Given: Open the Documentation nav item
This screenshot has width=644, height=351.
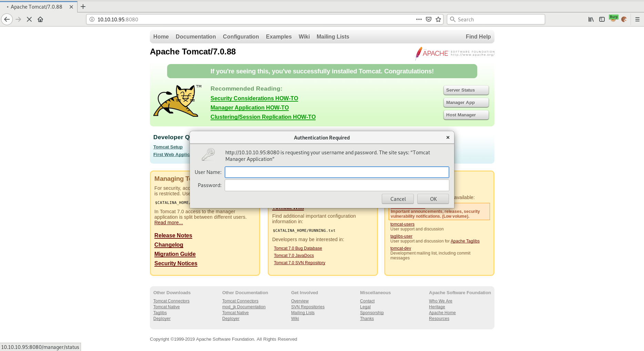Looking at the screenshot, I should click(x=196, y=37).
